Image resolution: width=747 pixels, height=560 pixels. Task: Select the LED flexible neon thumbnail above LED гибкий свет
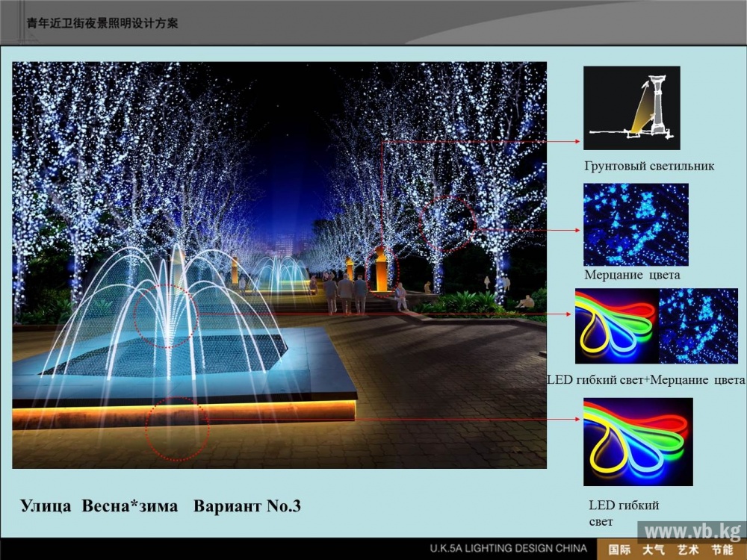(639, 442)
